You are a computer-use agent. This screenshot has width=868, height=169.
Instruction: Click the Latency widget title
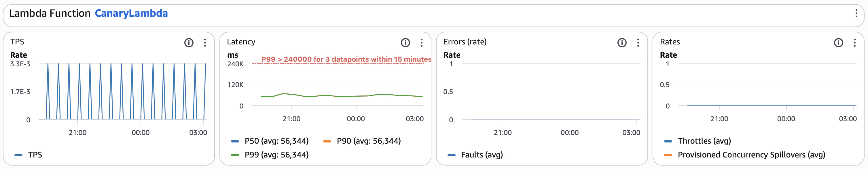(241, 42)
